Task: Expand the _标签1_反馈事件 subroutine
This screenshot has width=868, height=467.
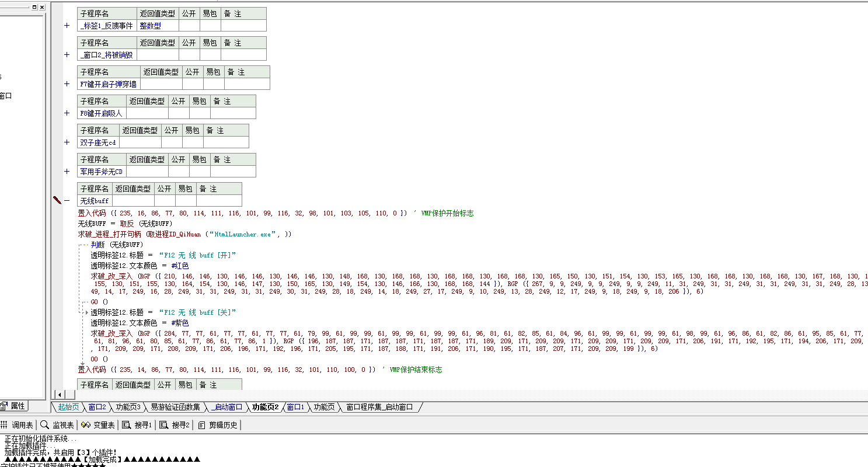Action: click(x=67, y=26)
